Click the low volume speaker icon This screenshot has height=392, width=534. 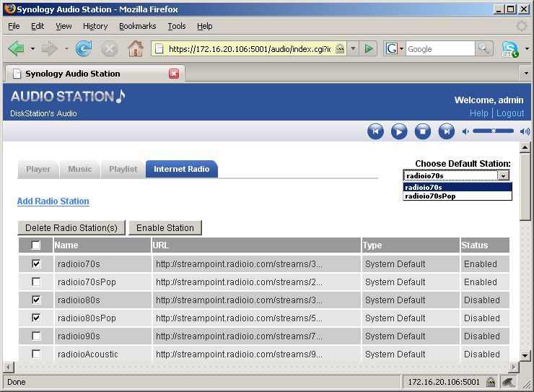coord(465,131)
